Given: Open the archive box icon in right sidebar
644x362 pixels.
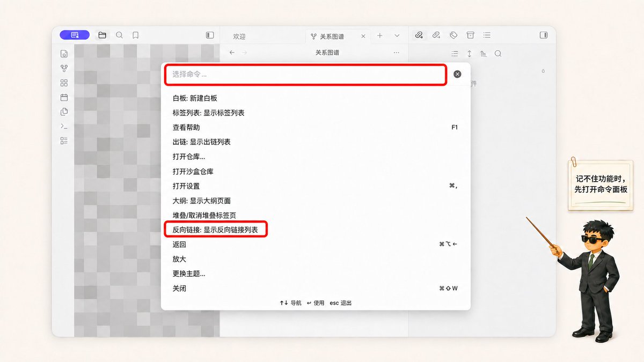Looking at the screenshot, I should 470,35.
